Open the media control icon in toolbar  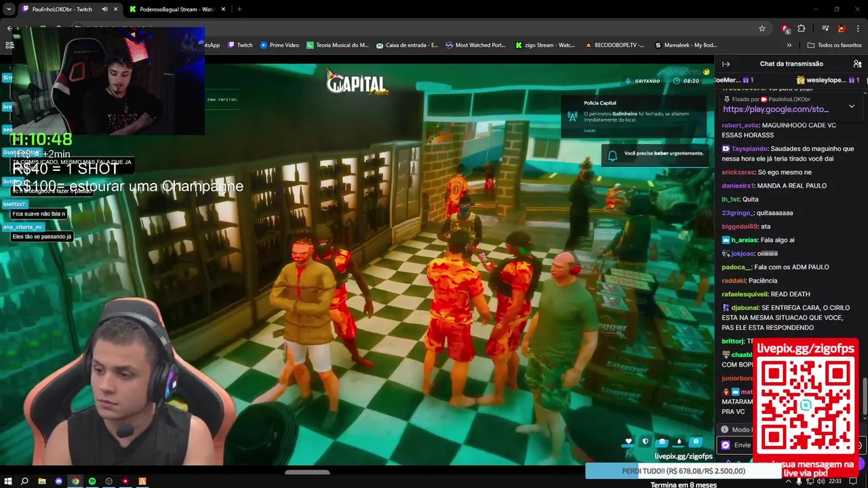825,28
